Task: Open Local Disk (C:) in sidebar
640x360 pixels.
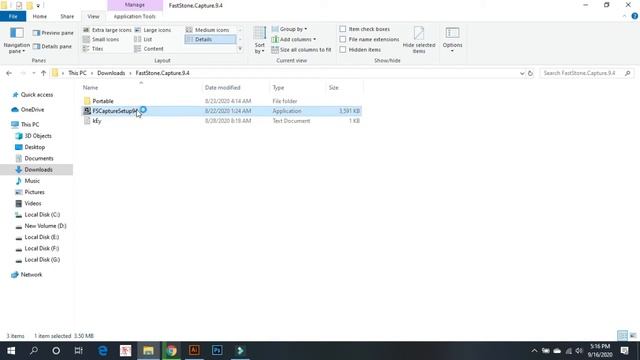Action: tap(42, 215)
